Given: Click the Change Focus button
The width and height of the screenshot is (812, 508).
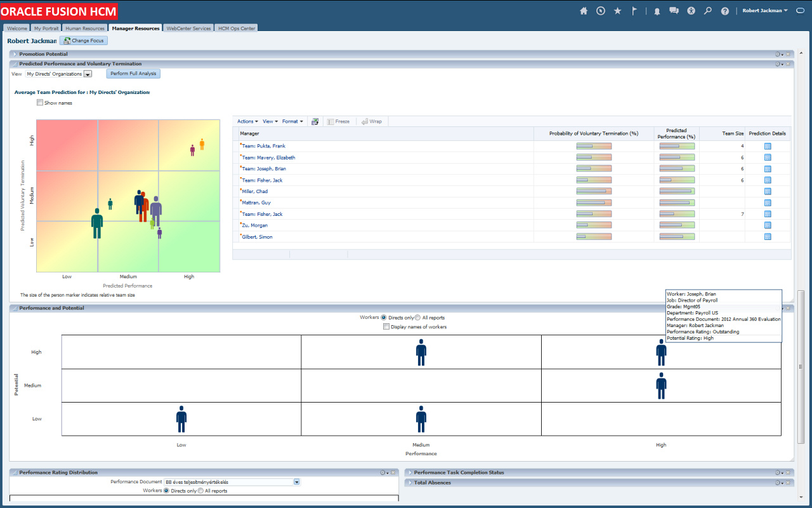Looking at the screenshot, I should 84,41.
